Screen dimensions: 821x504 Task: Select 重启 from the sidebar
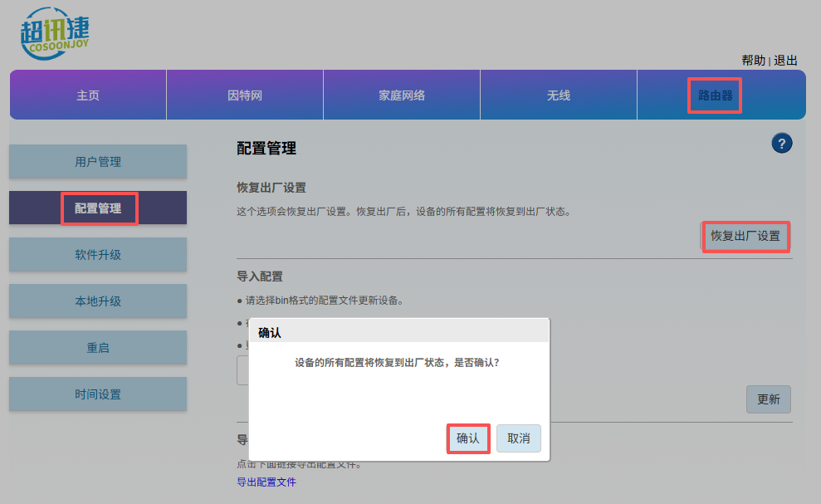click(98, 347)
